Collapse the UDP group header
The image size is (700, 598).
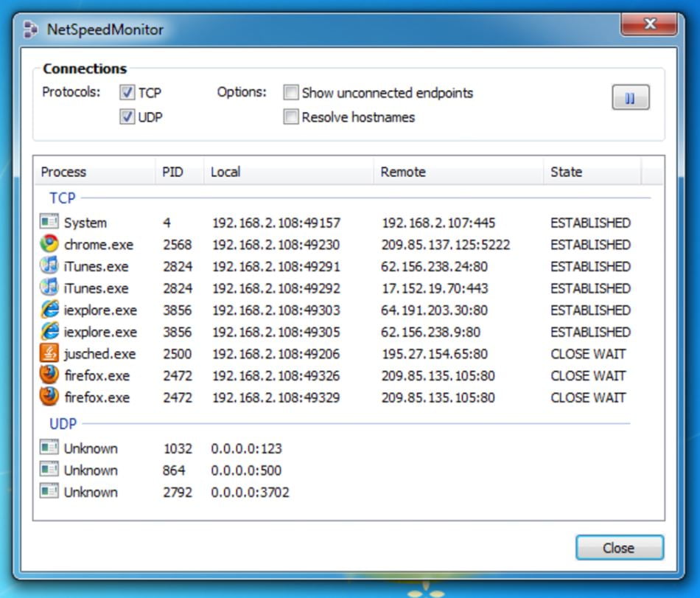pyautogui.click(x=63, y=423)
